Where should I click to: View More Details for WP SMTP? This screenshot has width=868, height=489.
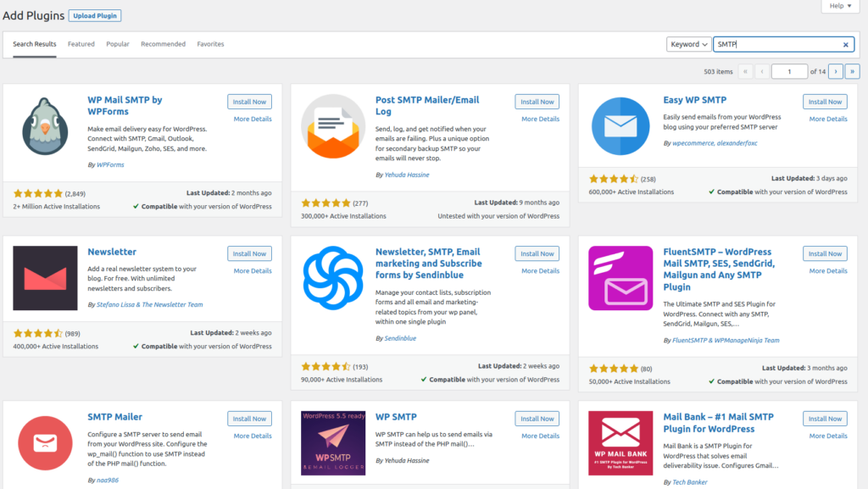coord(540,436)
